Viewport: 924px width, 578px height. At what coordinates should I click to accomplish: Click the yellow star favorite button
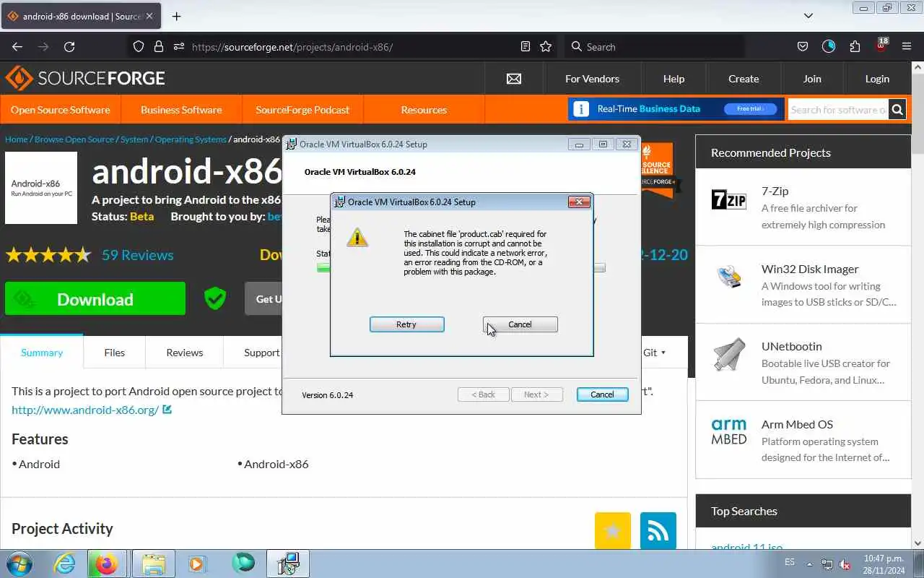pos(613,530)
